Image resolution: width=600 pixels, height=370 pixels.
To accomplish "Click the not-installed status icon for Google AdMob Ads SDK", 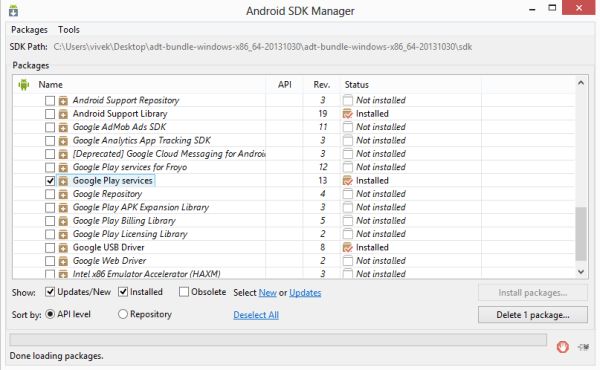I will (347, 127).
